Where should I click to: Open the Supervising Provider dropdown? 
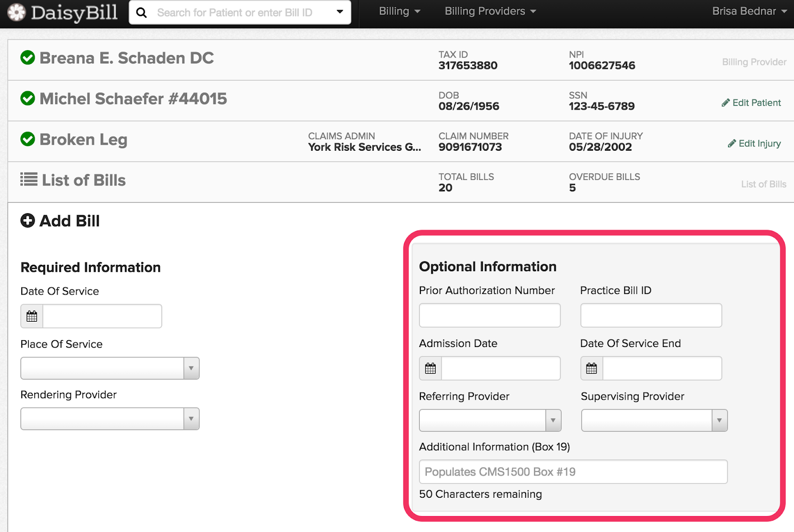719,420
